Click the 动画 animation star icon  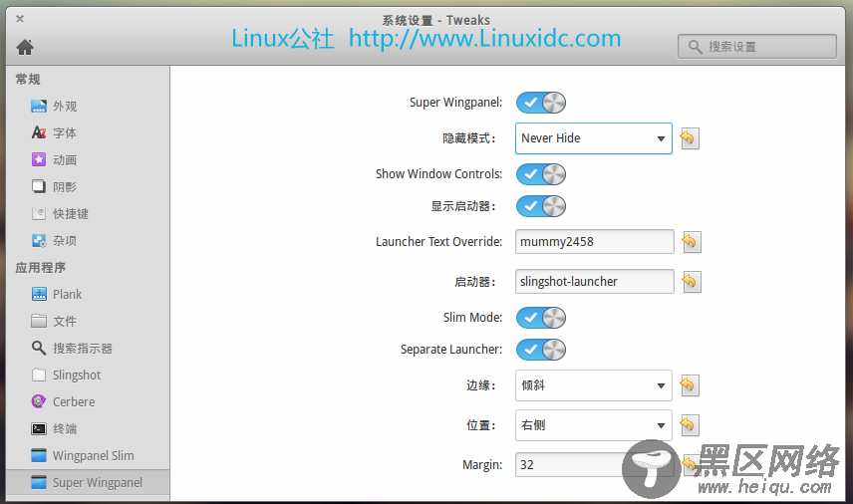(39, 159)
